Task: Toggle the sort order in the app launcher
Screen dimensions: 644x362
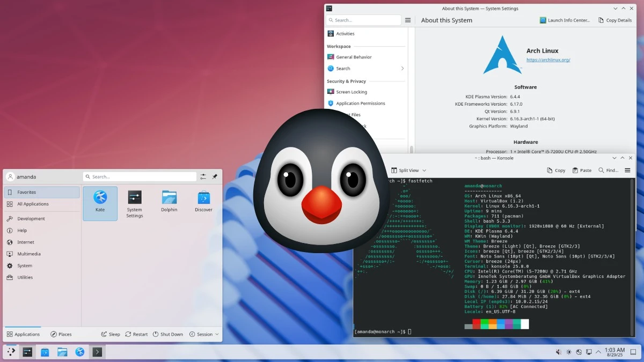Action: [x=203, y=176]
